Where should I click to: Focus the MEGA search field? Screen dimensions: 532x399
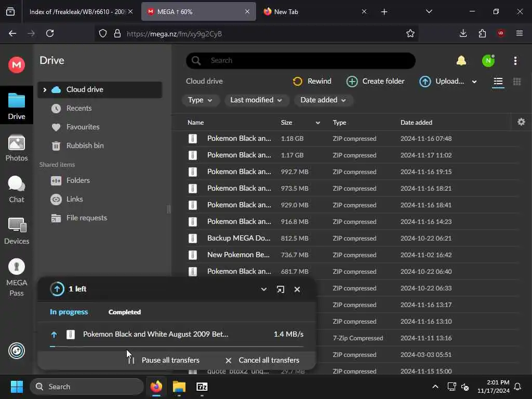(x=301, y=61)
